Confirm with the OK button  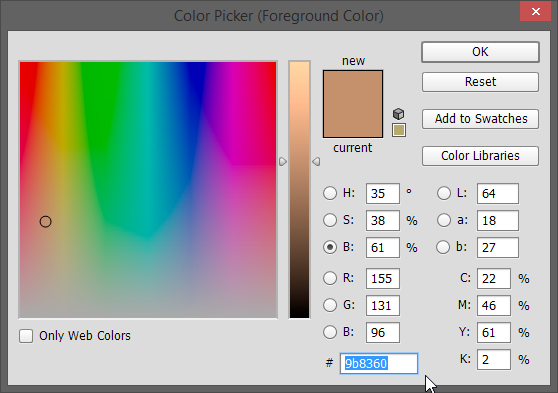pyautogui.click(x=480, y=52)
